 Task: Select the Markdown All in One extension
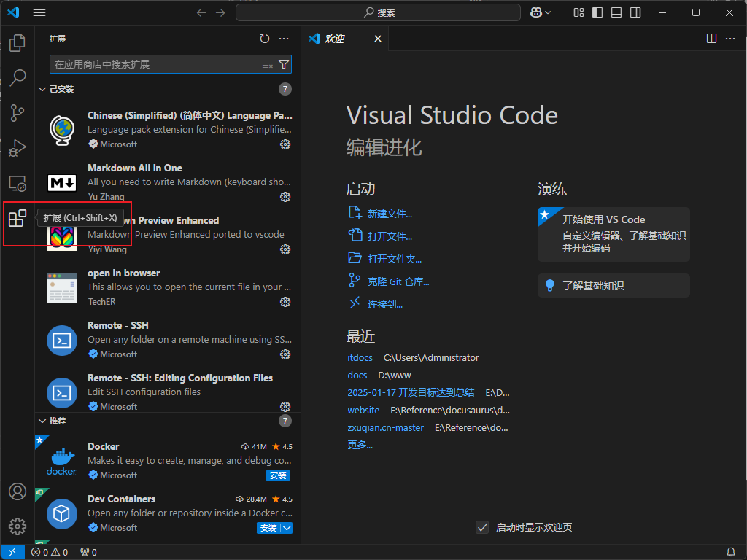pyautogui.click(x=167, y=182)
